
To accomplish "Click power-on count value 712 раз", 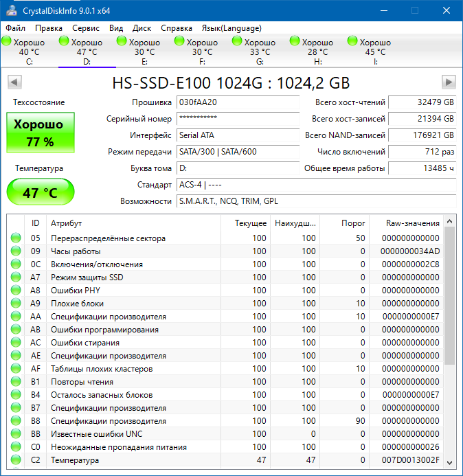I will [422, 152].
